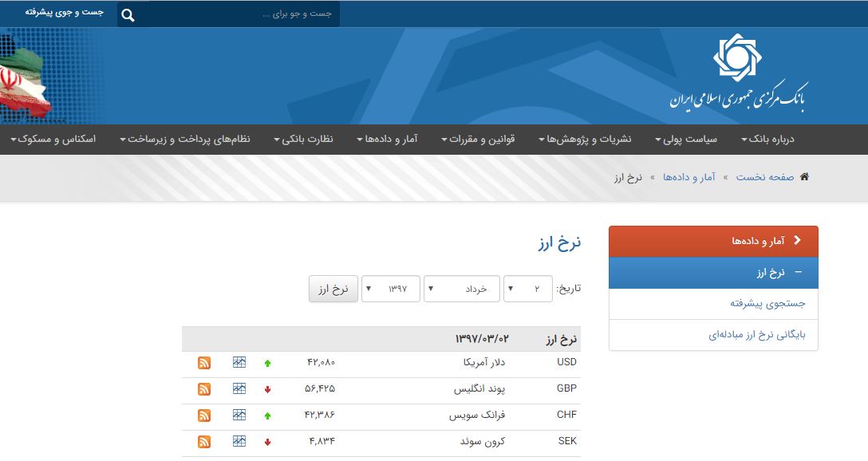Open جستجوی پیشرفته in sidebar
Viewport: 868px width, 461px height.
tap(767, 303)
